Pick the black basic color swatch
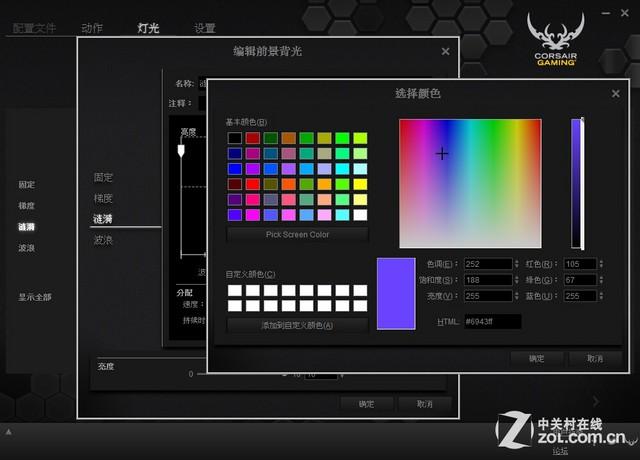 (x=235, y=138)
